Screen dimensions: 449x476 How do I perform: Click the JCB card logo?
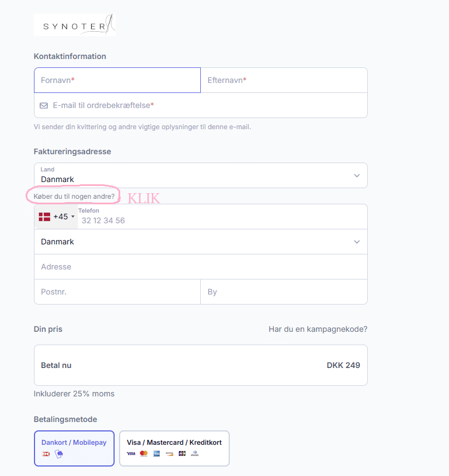point(182,454)
